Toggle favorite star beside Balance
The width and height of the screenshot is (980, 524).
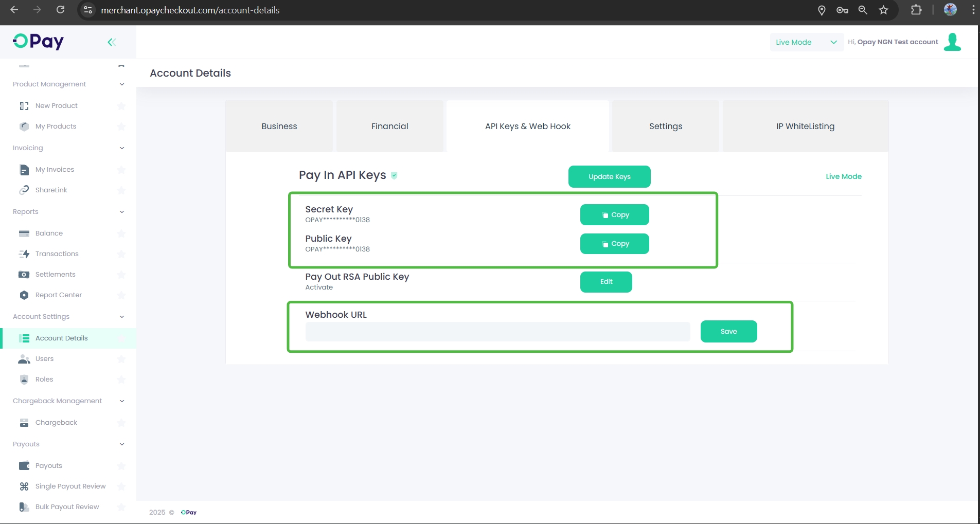pos(121,233)
